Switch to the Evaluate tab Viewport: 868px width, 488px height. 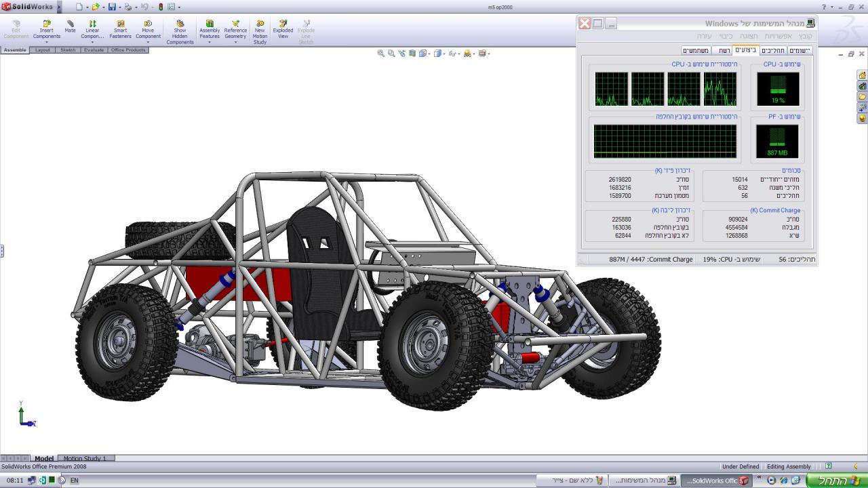tap(94, 50)
